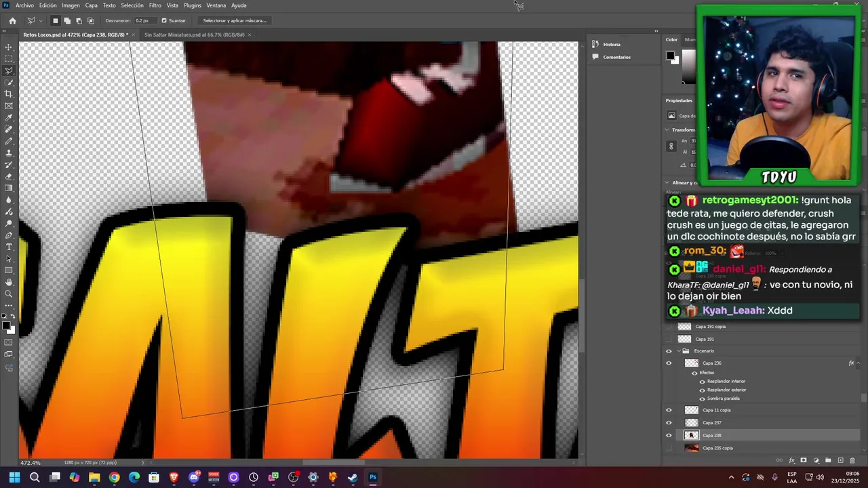Open the Archivo menu
868x488 pixels.
click(x=24, y=5)
